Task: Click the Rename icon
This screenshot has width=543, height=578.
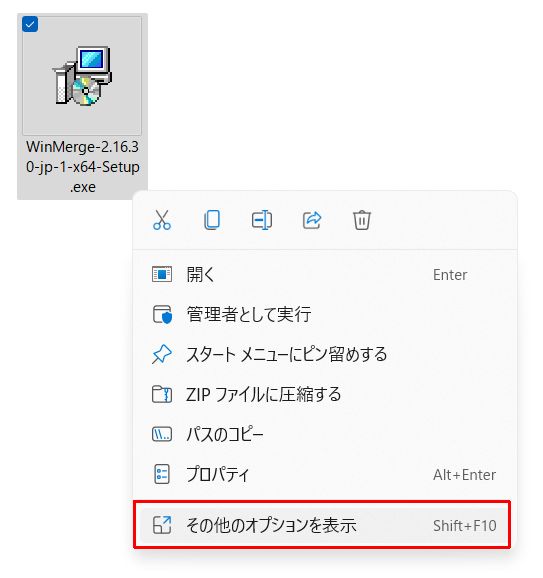Action: tap(262, 220)
